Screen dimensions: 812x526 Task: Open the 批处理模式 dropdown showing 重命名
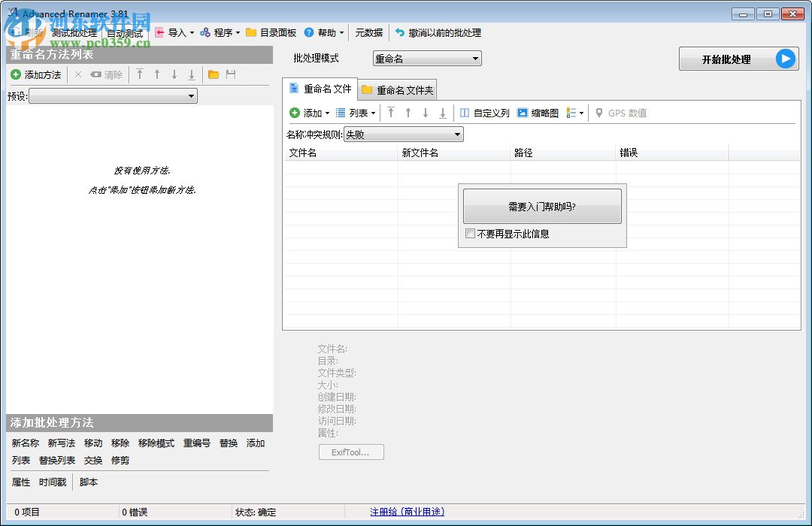[426, 58]
